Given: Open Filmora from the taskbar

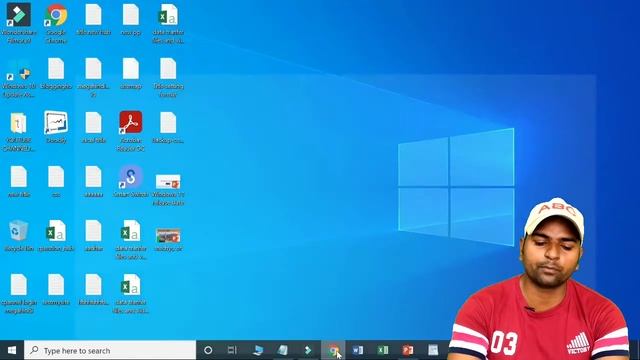Looking at the screenshot, I should (x=308, y=350).
